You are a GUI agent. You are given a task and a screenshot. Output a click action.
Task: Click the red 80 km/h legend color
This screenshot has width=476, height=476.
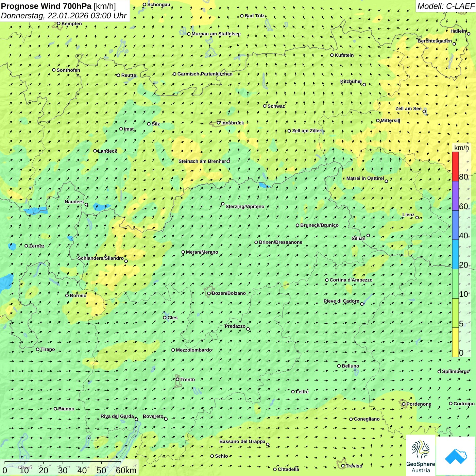pyautogui.click(x=455, y=166)
